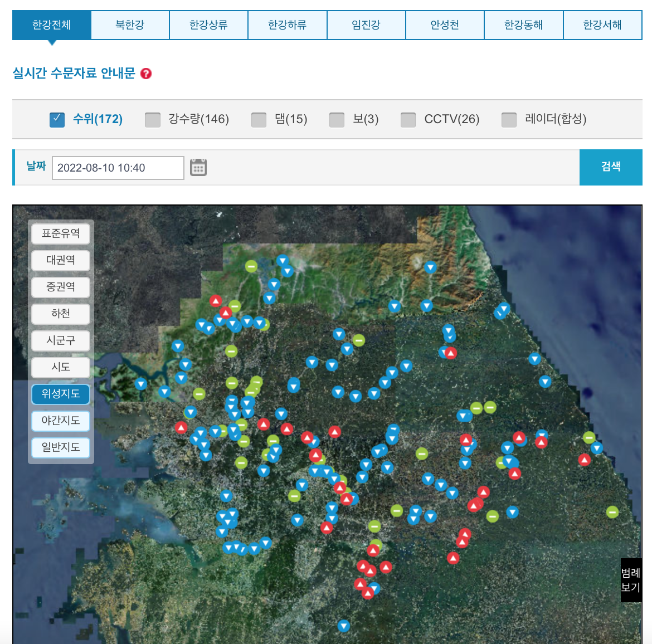Viewport: 652px width, 644px height.
Task: Switch to the 야간지도 night map
Action: [61, 421]
